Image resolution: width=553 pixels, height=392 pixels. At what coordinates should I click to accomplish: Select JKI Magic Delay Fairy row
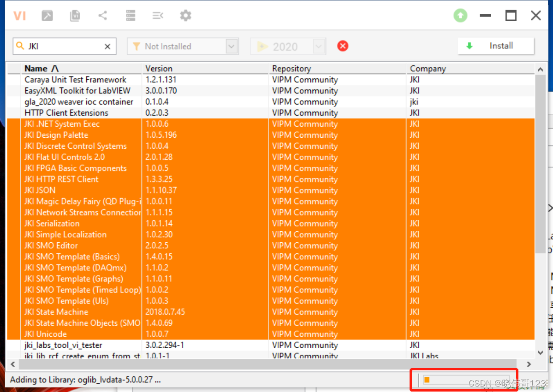pos(271,201)
